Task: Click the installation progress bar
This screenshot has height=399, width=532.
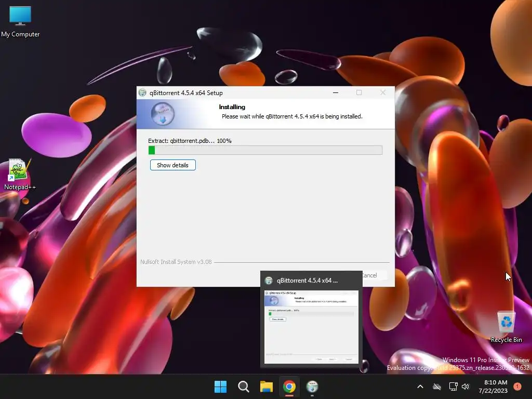Action: [265, 150]
